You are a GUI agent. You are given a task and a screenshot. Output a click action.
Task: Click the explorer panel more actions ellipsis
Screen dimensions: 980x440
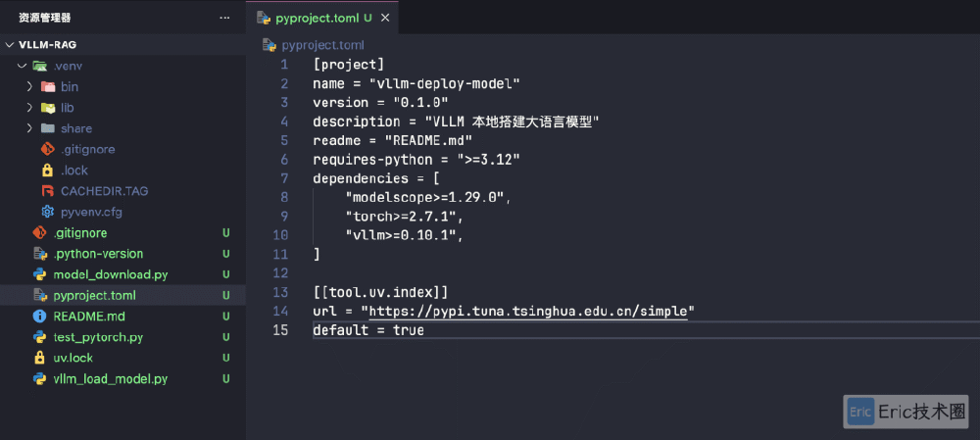tap(225, 18)
